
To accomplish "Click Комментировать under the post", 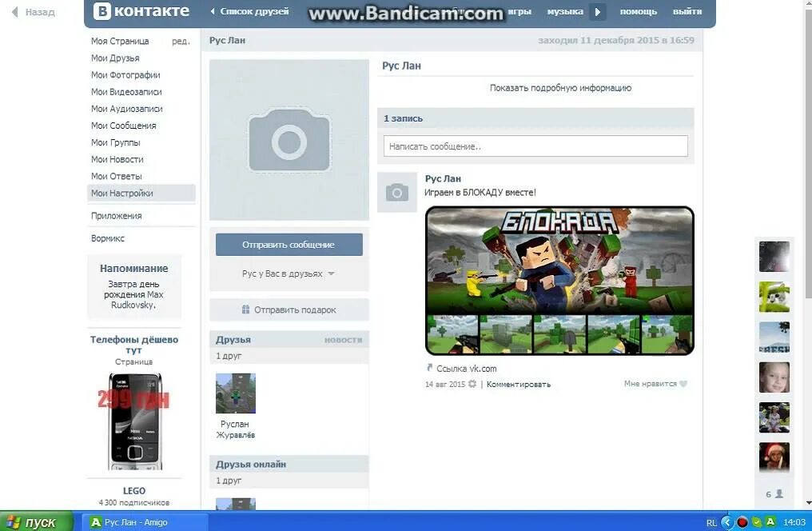I will (x=519, y=385).
